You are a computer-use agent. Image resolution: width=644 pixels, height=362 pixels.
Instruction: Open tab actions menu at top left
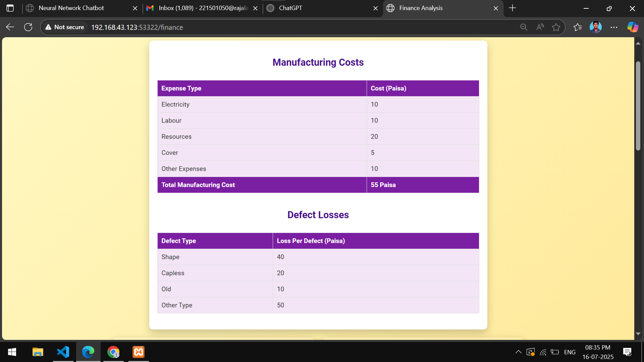click(x=10, y=8)
